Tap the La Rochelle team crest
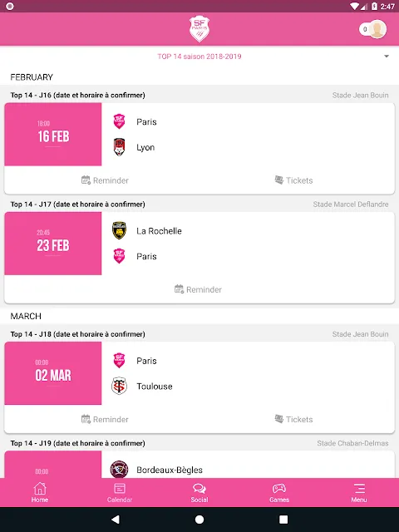 [119, 231]
